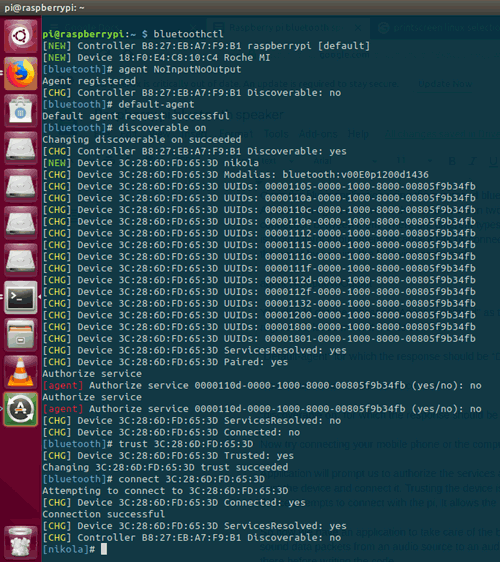
Task: Close the Raspberry pi bluetooth browser tab
Action: click(x=358, y=28)
